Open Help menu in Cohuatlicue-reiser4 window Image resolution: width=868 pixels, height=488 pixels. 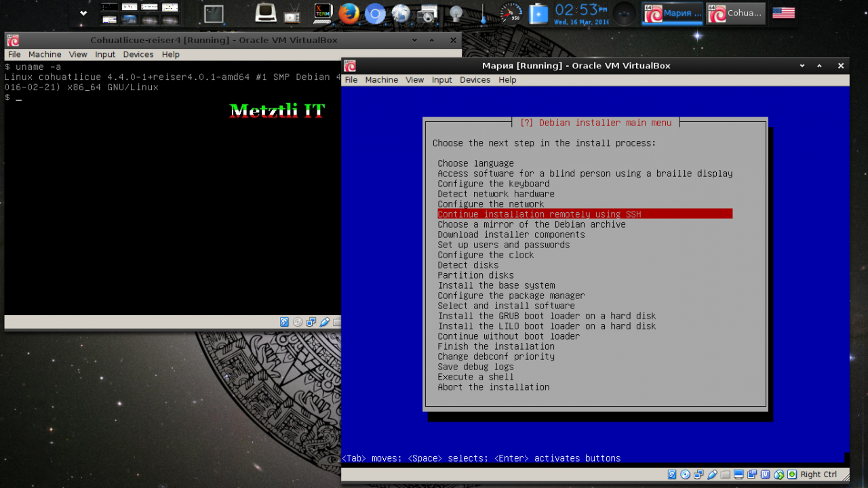pos(171,54)
